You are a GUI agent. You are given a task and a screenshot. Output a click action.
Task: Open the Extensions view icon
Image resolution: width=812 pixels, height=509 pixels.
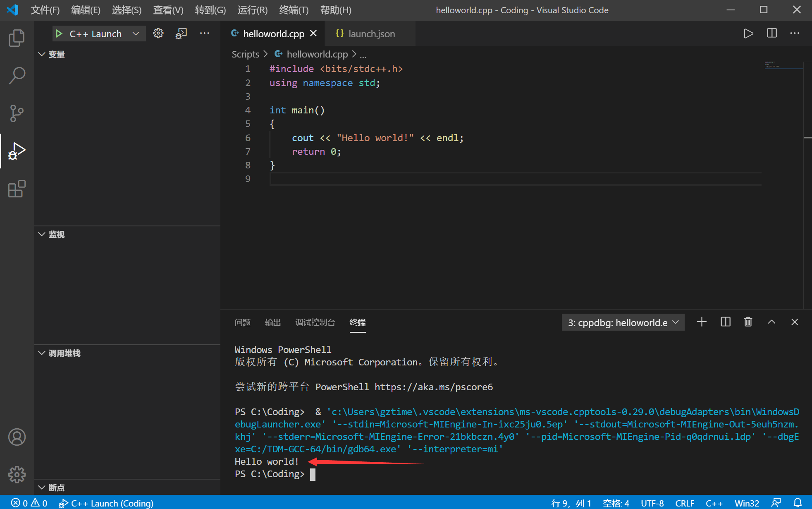tap(17, 189)
